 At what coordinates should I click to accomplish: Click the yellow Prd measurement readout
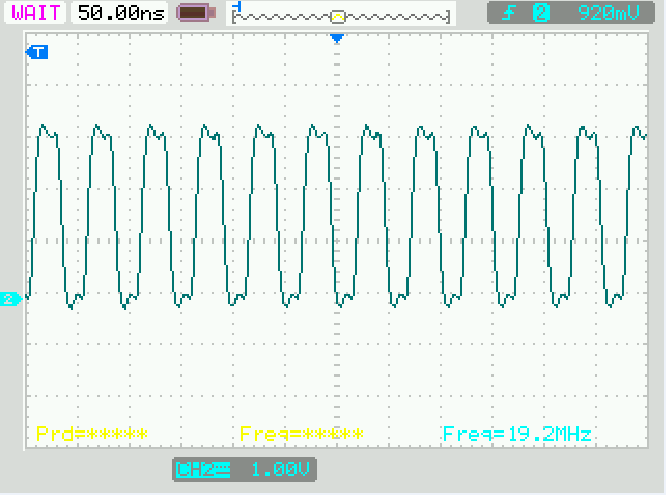coord(92,434)
